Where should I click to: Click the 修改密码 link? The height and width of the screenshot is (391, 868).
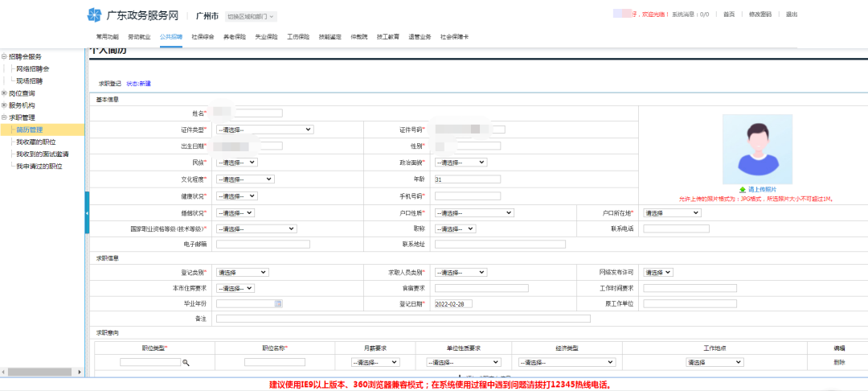759,14
